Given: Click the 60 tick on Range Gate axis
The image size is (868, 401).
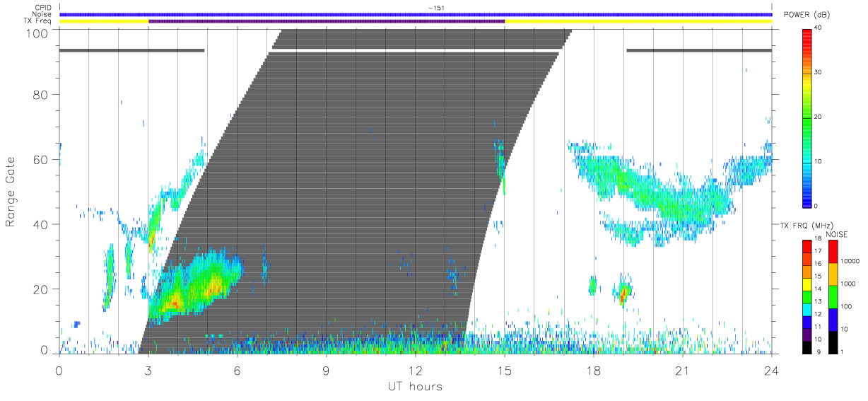Looking at the screenshot, I should [x=41, y=160].
